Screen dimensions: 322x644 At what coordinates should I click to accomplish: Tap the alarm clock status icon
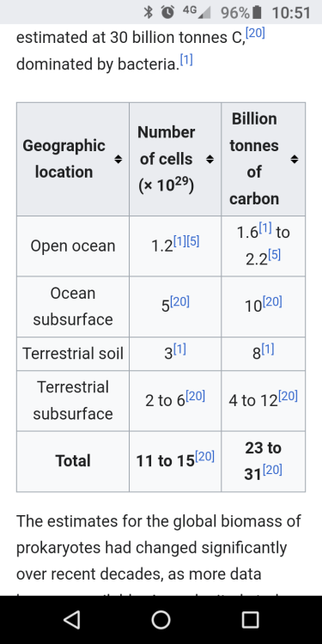pyautogui.click(x=167, y=12)
